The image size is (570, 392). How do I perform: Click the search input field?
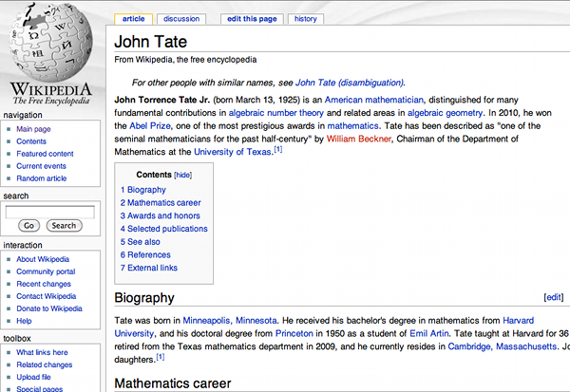coord(49,212)
